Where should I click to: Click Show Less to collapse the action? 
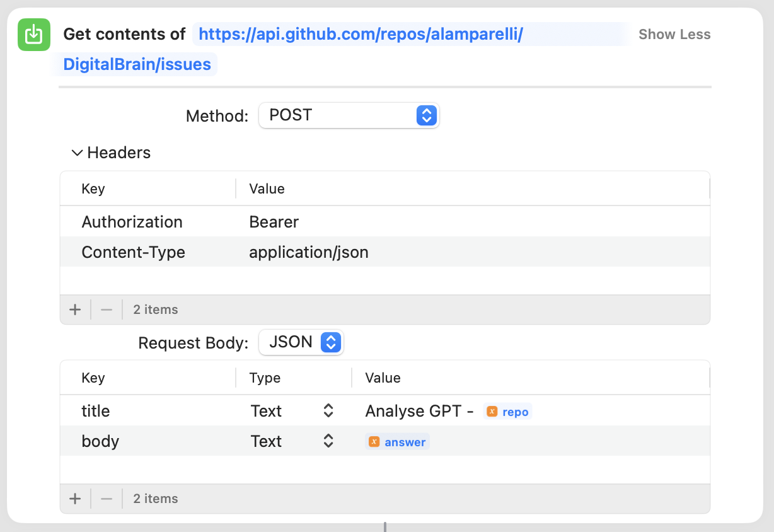click(674, 34)
